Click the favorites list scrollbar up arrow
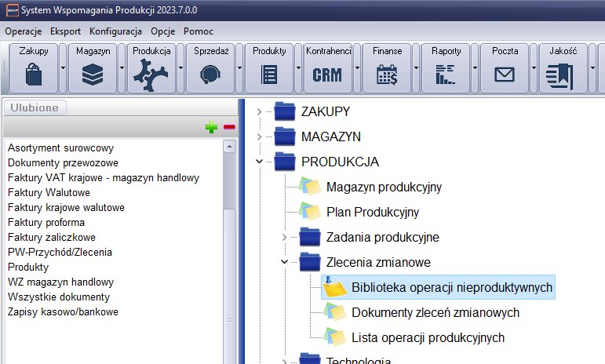 point(229,146)
